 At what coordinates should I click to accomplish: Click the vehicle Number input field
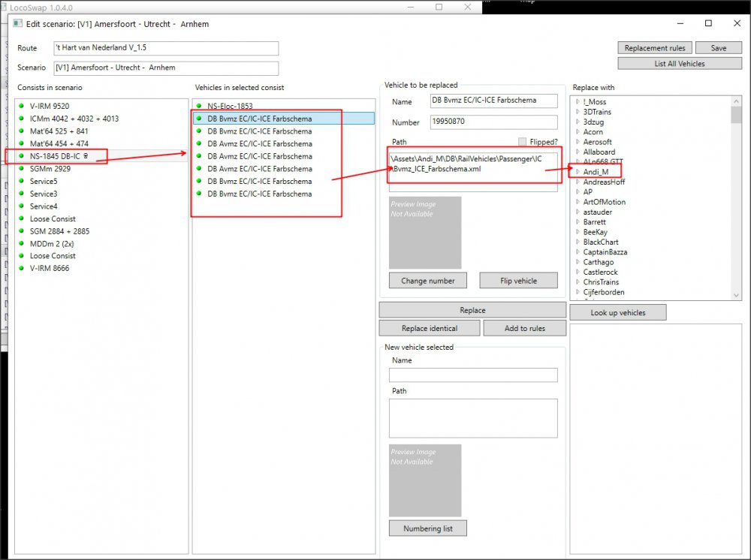(493, 122)
